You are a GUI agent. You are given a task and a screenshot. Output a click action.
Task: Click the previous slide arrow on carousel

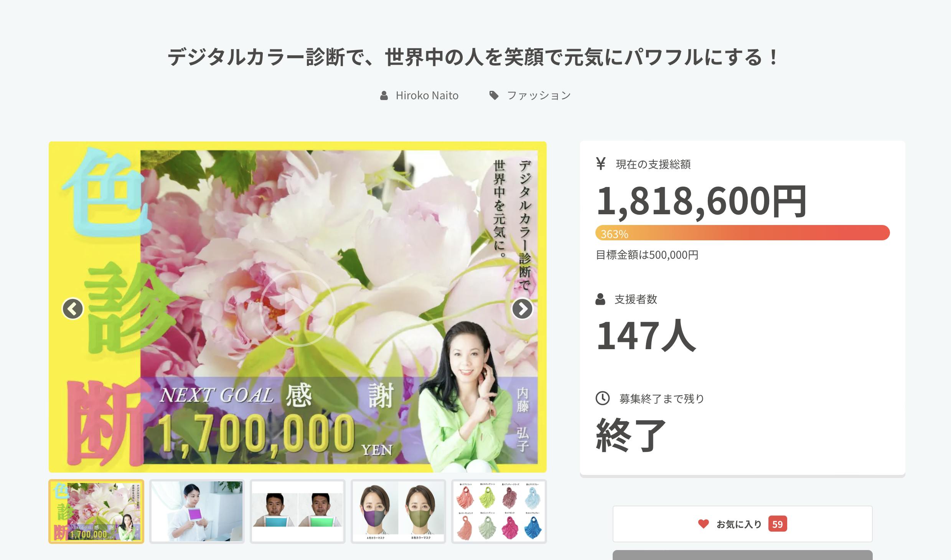[73, 309]
